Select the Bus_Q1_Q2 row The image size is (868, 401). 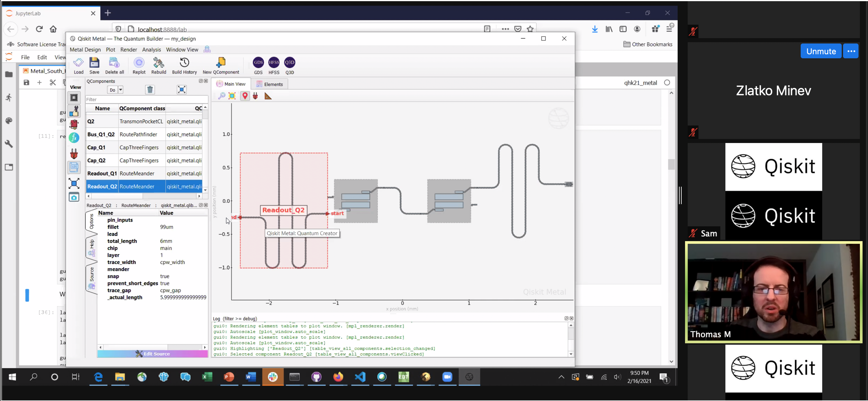(x=144, y=134)
